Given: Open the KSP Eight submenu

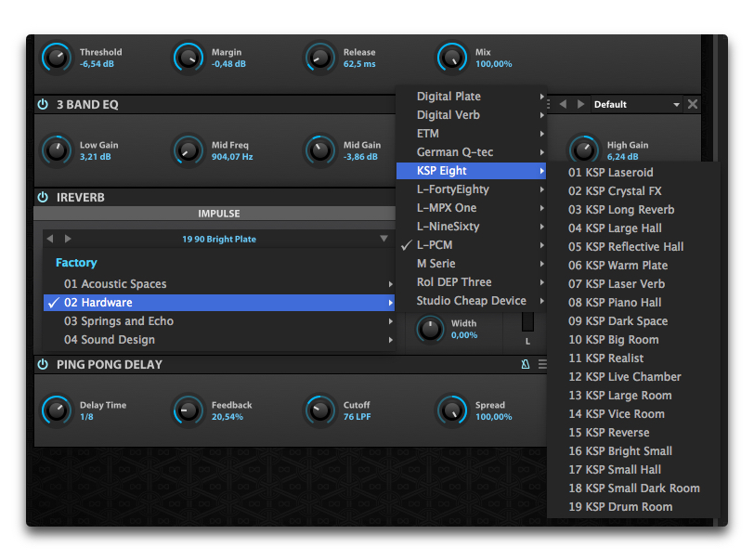Looking at the screenshot, I should point(472,171).
